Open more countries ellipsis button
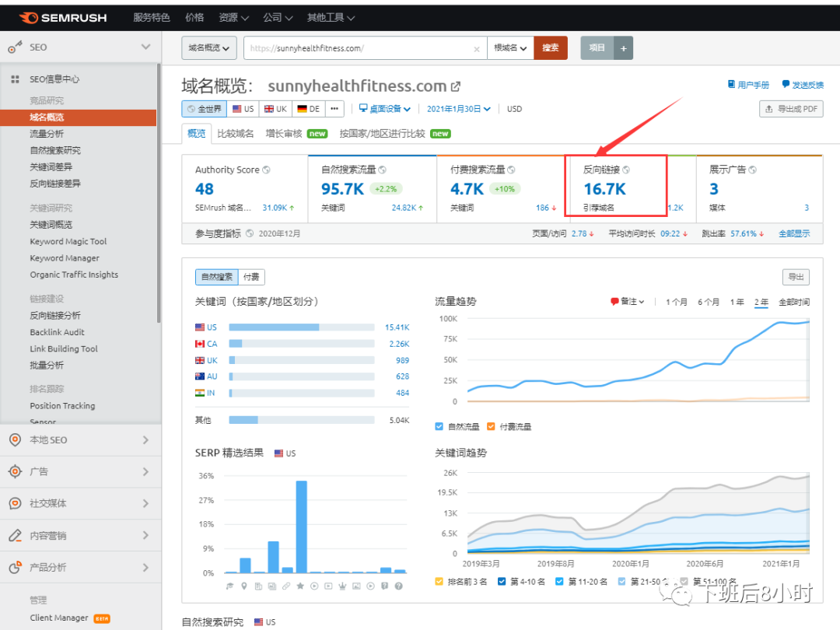 point(334,109)
